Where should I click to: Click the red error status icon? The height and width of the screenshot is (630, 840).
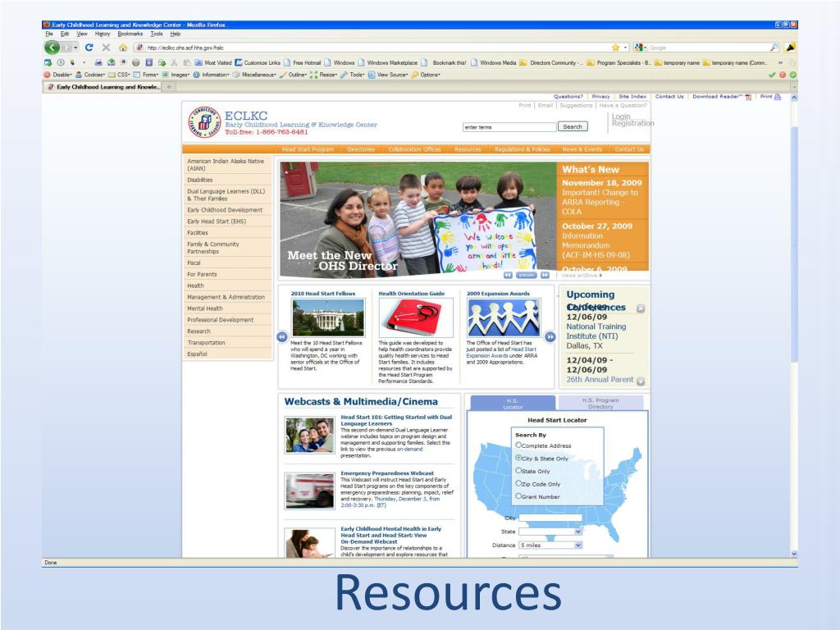click(x=782, y=75)
